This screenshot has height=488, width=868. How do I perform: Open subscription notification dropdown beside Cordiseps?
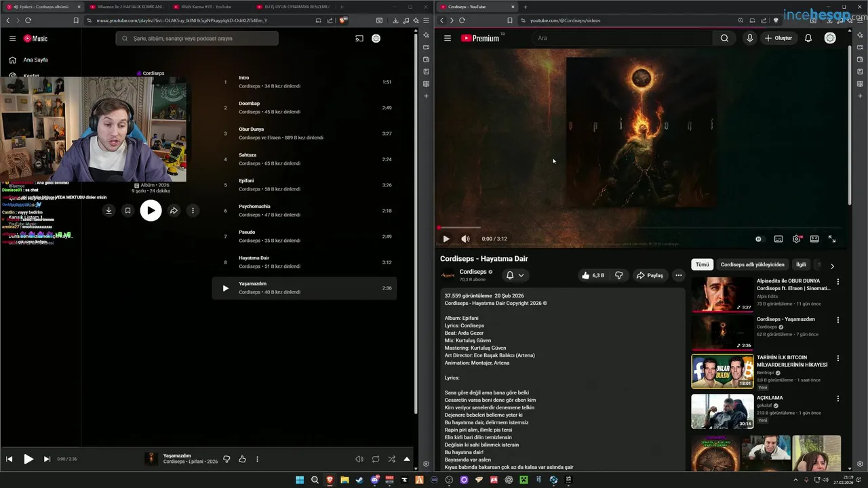(515, 275)
